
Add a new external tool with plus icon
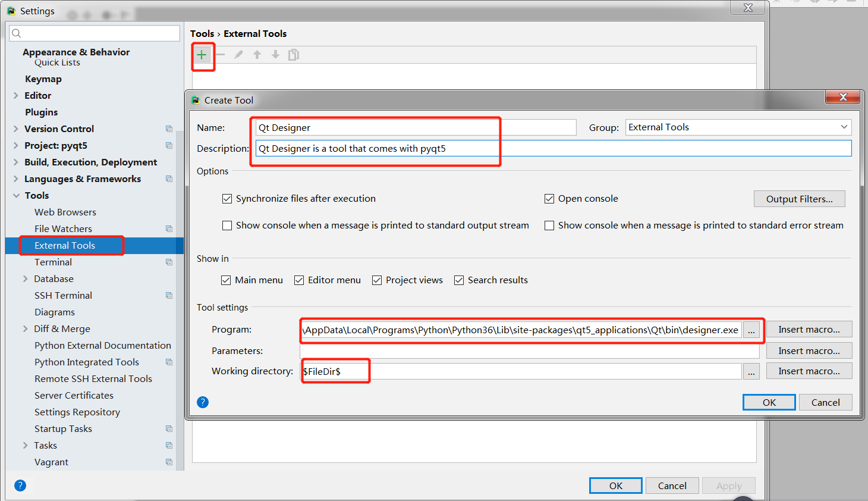pyautogui.click(x=203, y=55)
